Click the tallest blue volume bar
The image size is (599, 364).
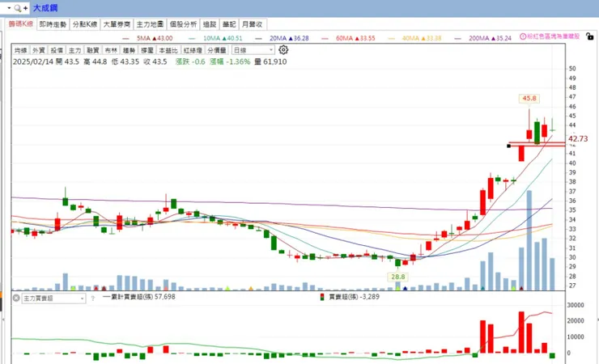pyautogui.click(x=529, y=240)
